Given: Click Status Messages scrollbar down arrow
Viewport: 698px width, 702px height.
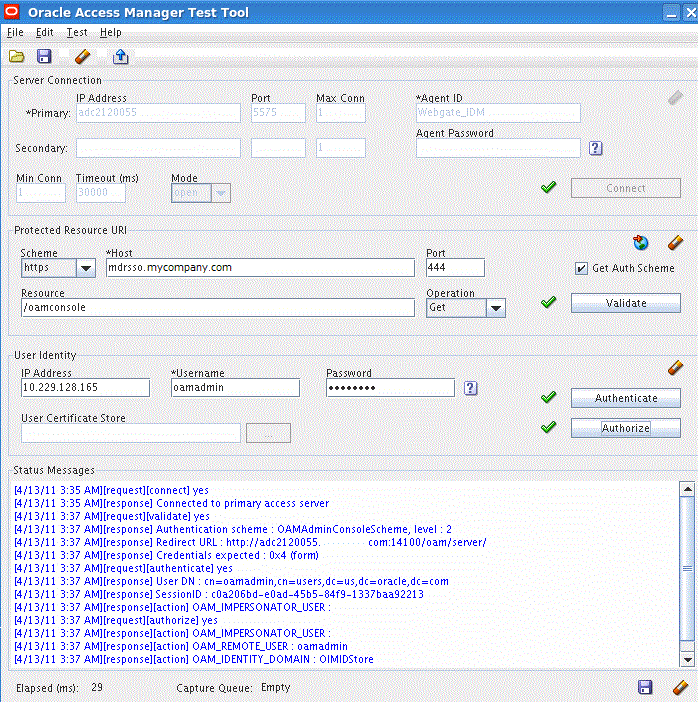Looking at the screenshot, I should point(687,659).
